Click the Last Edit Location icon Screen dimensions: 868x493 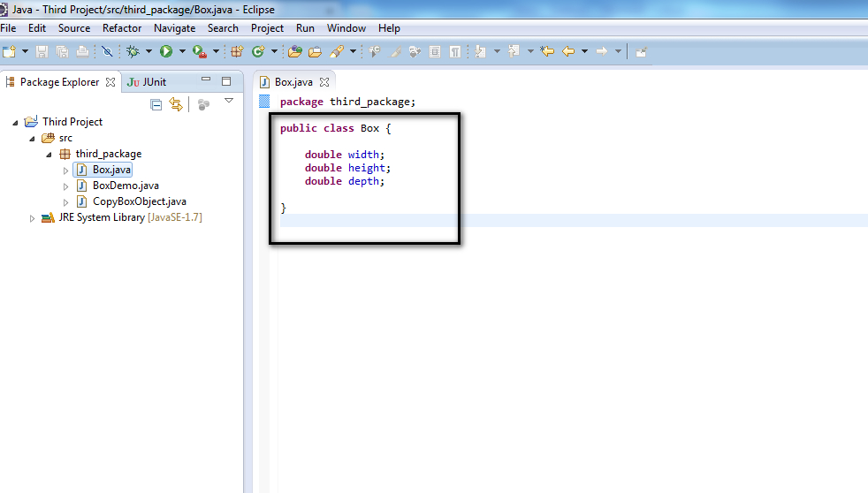click(x=547, y=51)
